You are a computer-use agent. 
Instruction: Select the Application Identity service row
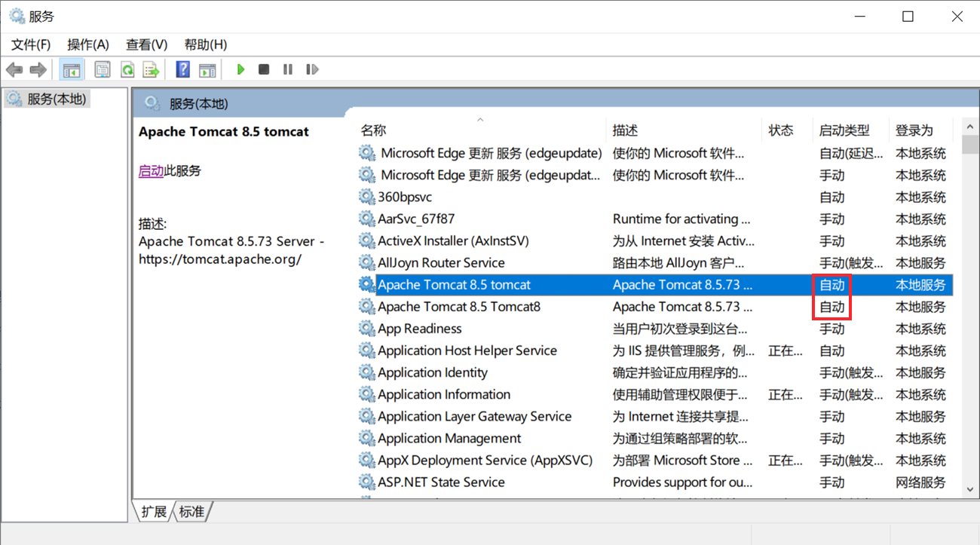coord(432,372)
